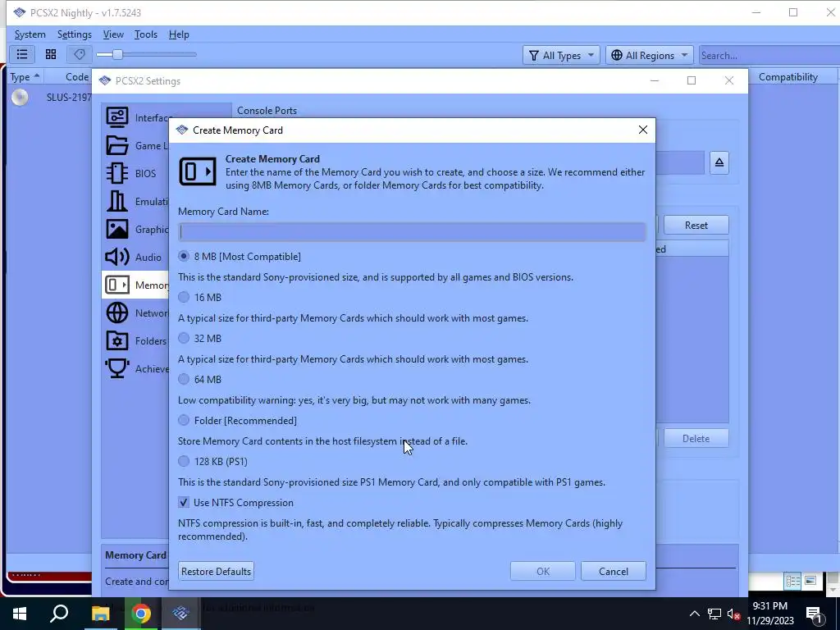840x630 pixels.
Task: Open the Help menu
Action: point(179,34)
